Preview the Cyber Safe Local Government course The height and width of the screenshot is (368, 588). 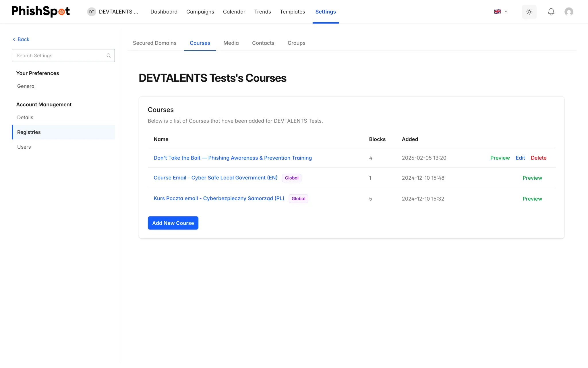[x=532, y=178]
